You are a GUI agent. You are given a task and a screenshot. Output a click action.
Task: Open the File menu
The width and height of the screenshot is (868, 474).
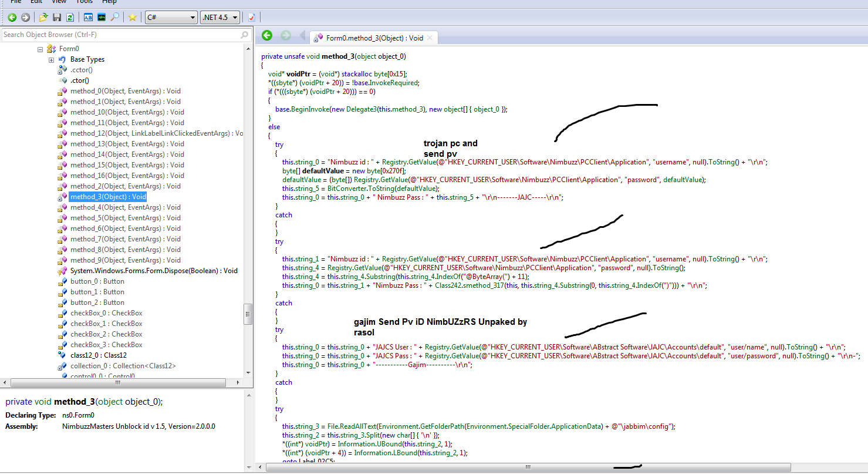pyautogui.click(x=16, y=2)
